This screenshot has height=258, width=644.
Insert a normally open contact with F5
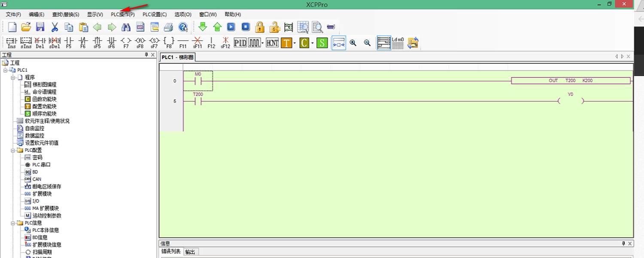tap(69, 42)
